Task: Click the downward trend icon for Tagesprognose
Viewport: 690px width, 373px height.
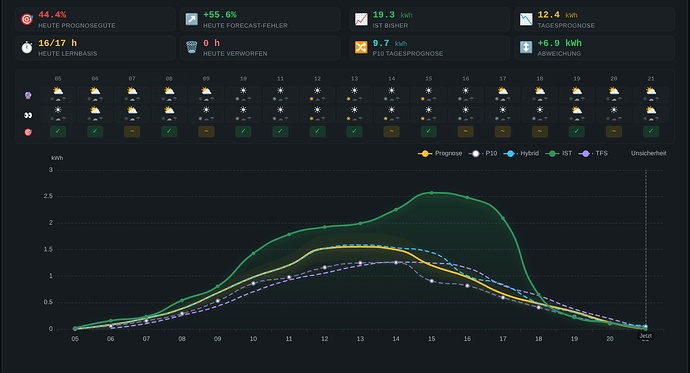Action: click(x=526, y=19)
